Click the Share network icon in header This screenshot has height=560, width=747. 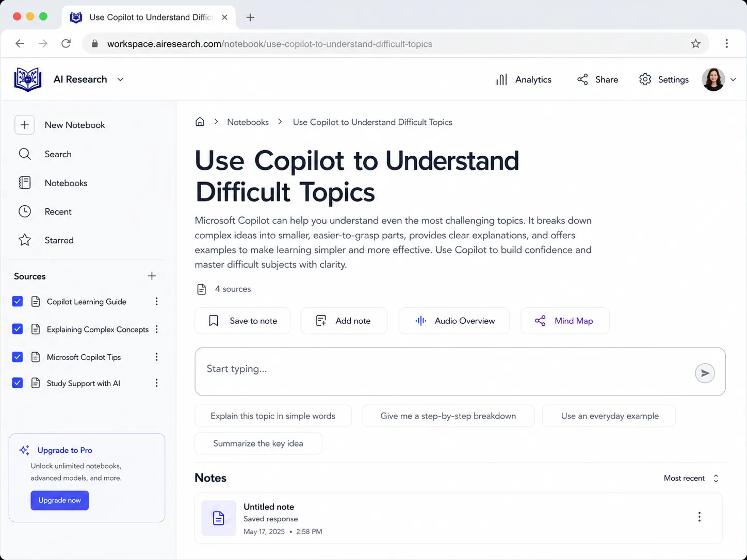582,79
